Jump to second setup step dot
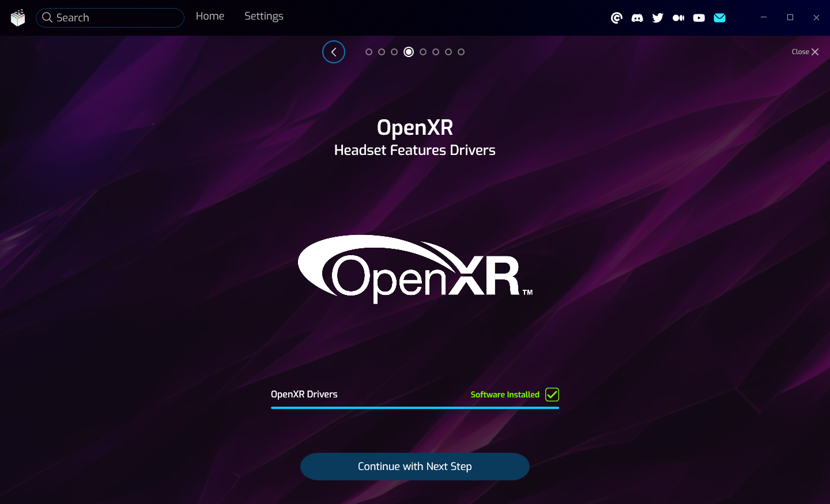The width and height of the screenshot is (830, 504). (x=382, y=52)
